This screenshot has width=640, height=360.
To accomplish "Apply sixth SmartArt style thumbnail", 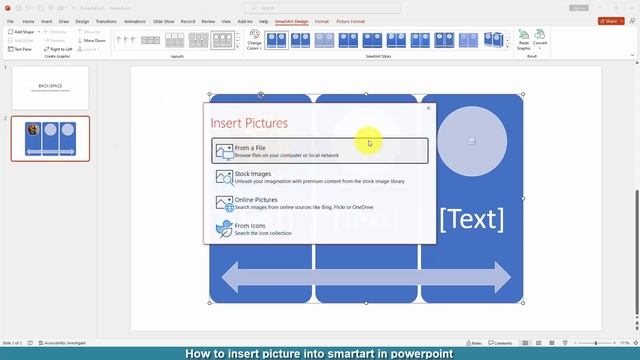I will pos(396,40).
